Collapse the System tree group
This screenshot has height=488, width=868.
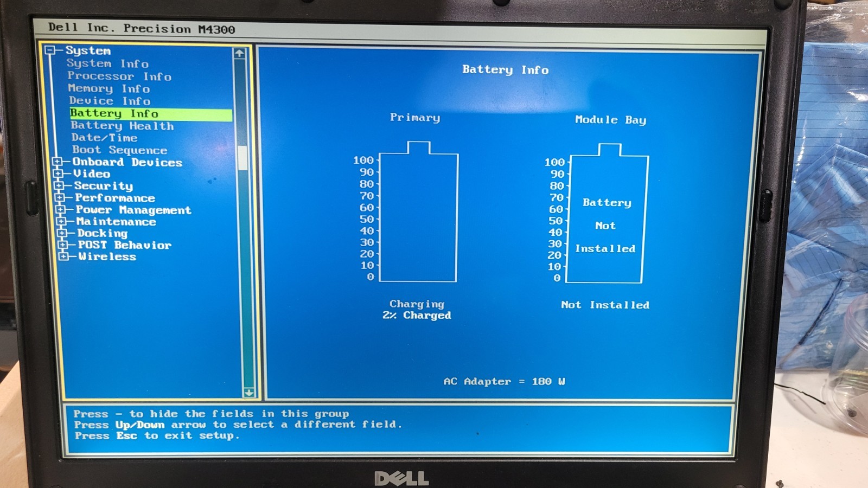50,50
